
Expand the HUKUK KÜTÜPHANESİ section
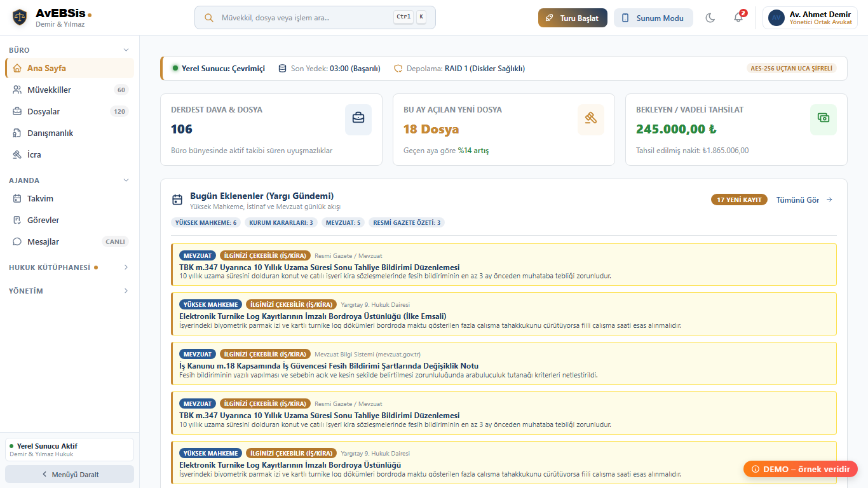(70, 268)
